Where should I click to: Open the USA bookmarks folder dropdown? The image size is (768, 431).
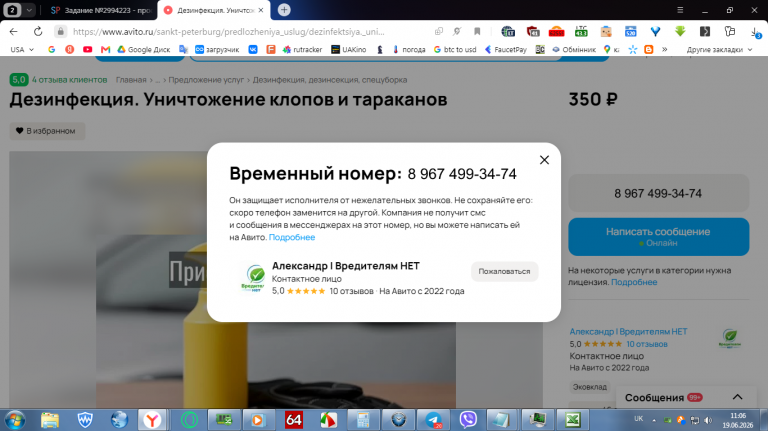click(22, 49)
